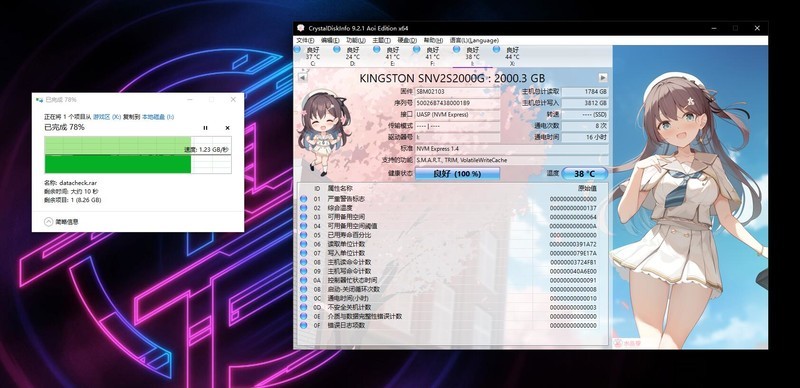Click status icon of attribute 0F 错误日志项数
This screenshot has height=388, width=800.
[304, 325]
